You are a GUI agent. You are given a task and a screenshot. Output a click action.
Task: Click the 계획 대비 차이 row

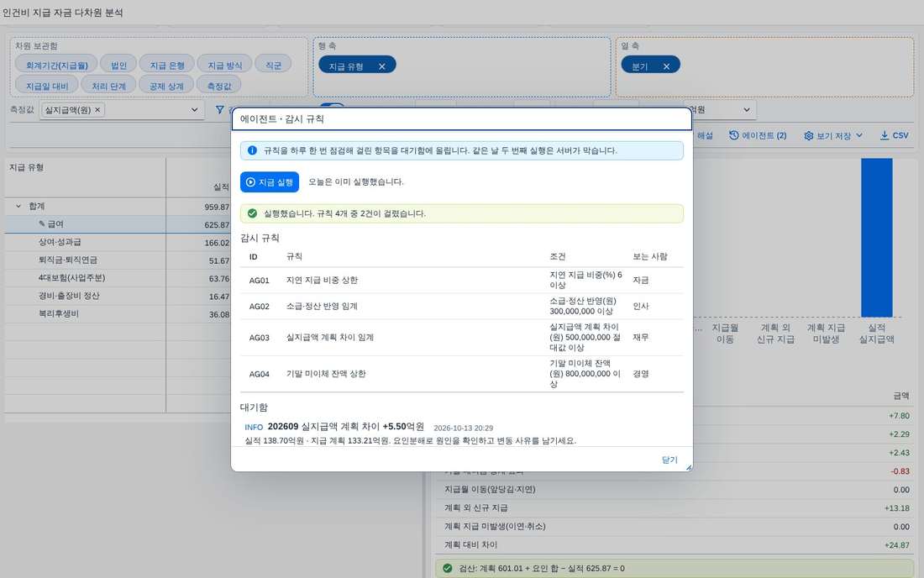pyautogui.click(x=676, y=545)
